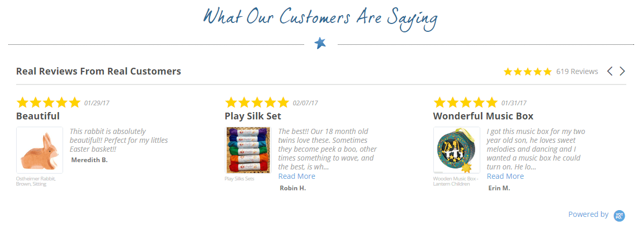Click the star rating above Beautiful review
Viewport: 644px width, 232px height.
[48, 102]
